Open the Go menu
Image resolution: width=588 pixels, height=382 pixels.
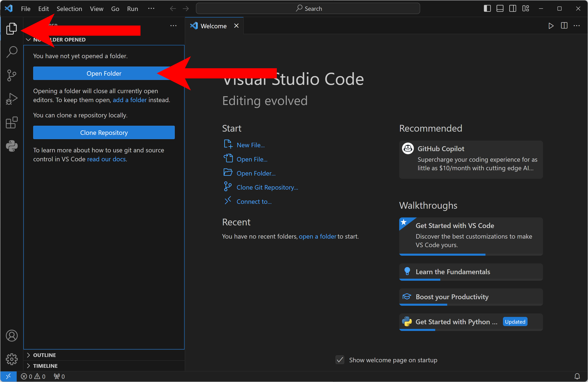115,9
